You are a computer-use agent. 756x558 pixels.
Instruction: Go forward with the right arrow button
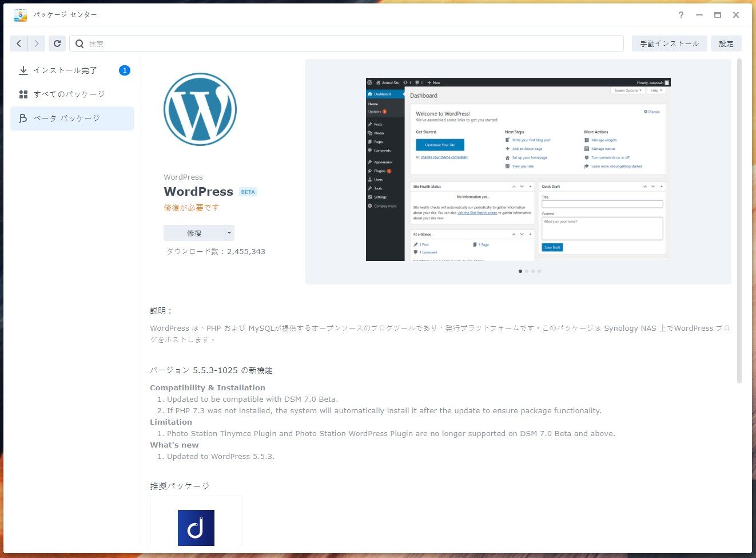coord(37,43)
